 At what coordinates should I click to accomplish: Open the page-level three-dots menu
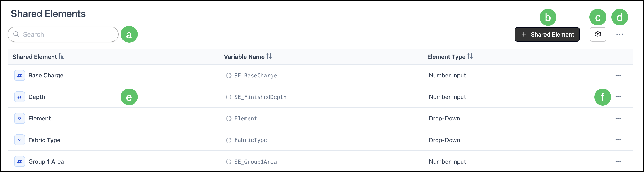(x=620, y=34)
